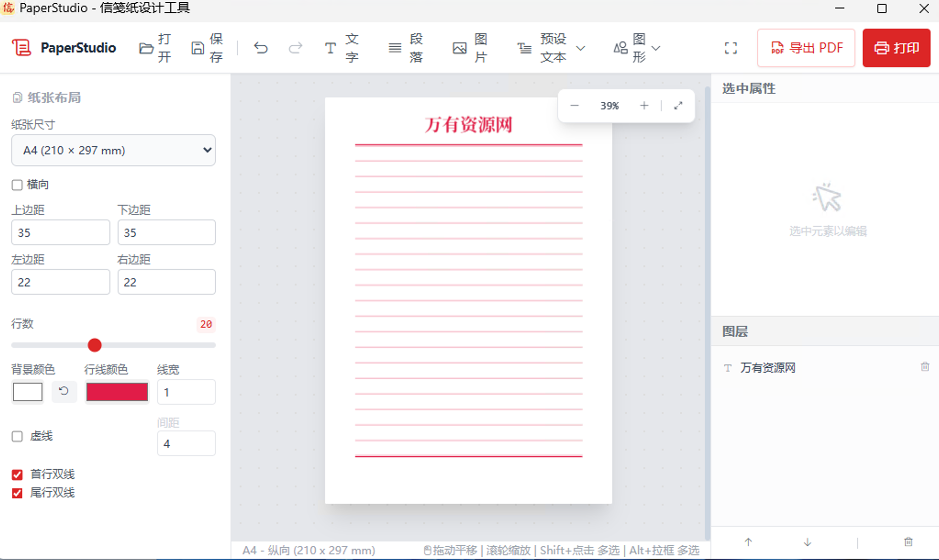
Task: Click the redo arrow icon
Action: 295,48
